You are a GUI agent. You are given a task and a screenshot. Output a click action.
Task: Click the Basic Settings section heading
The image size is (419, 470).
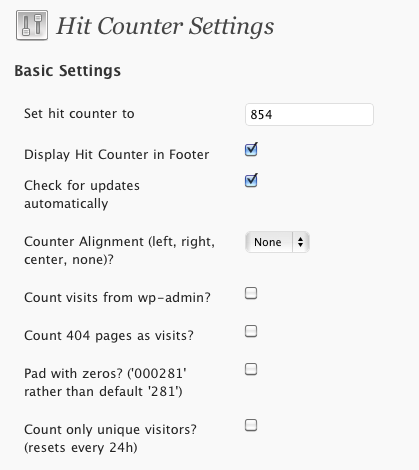pyautogui.click(x=68, y=71)
